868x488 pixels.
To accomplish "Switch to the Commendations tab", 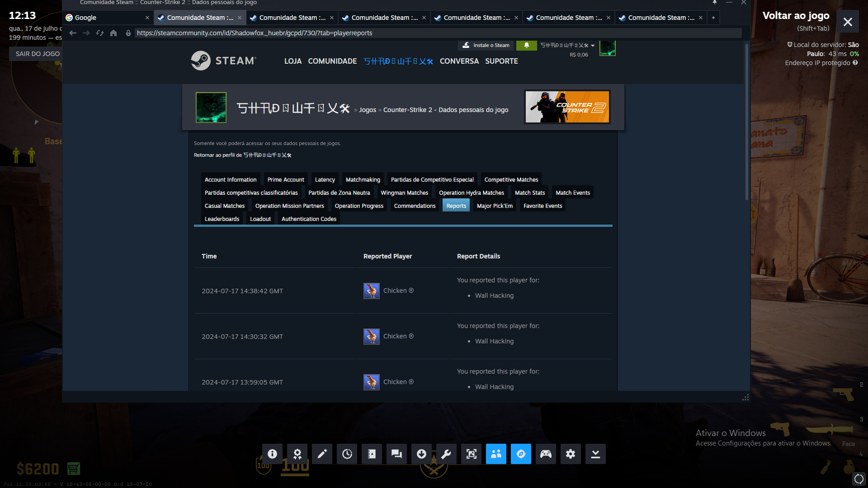I will click(415, 206).
